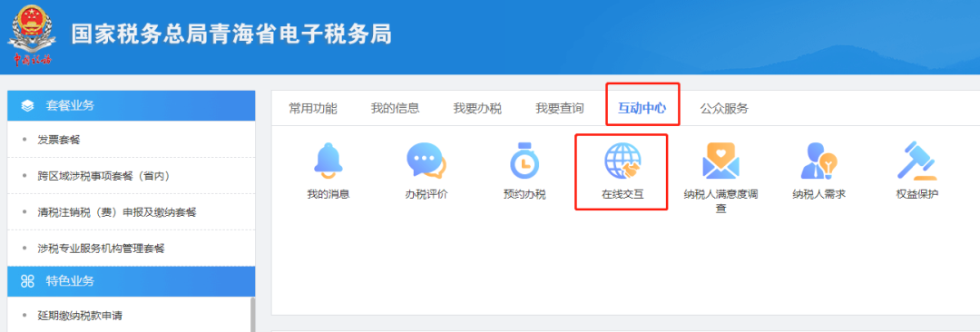Click the 我的消息 label text
The height and width of the screenshot is (332, 980).
(328, 194)
